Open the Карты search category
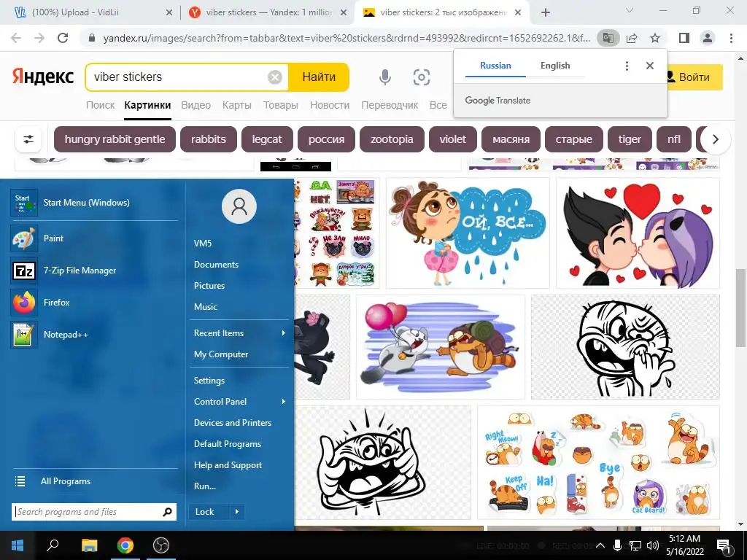This screenshot has height=560, width=747. click(237, 105)
